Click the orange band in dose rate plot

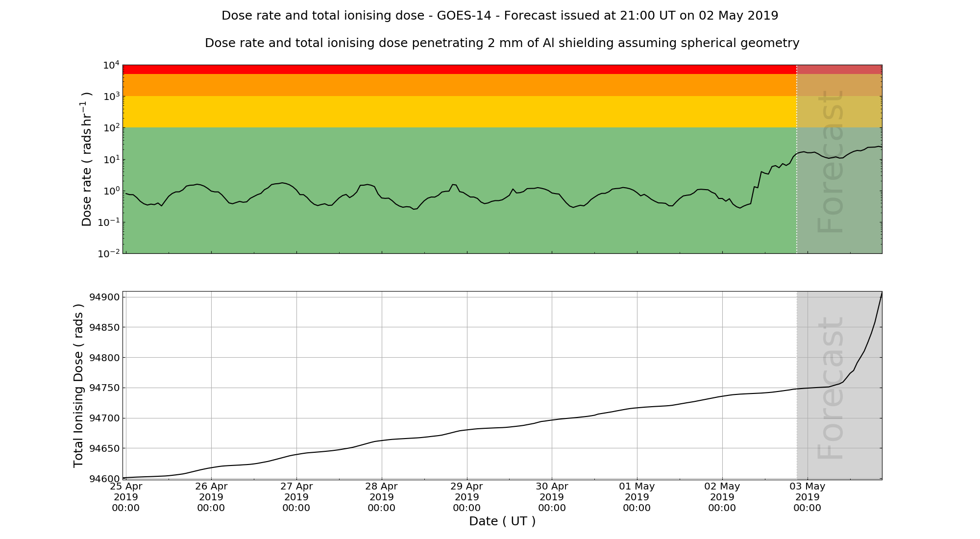459,85
